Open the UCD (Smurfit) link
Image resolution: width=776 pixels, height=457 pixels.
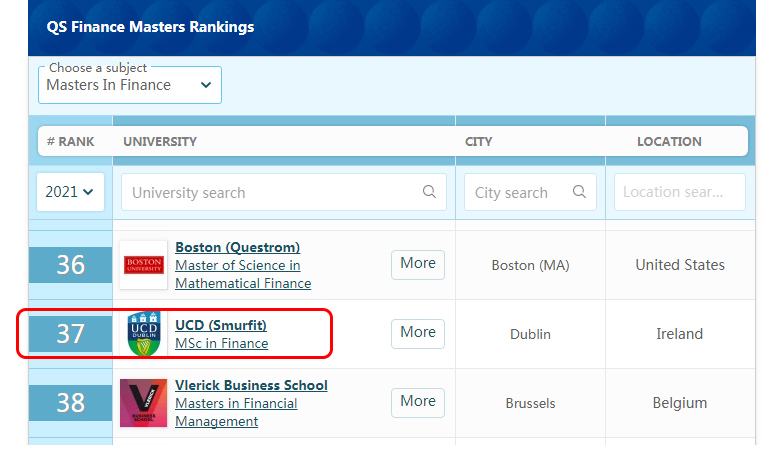[x=221, y=325]
